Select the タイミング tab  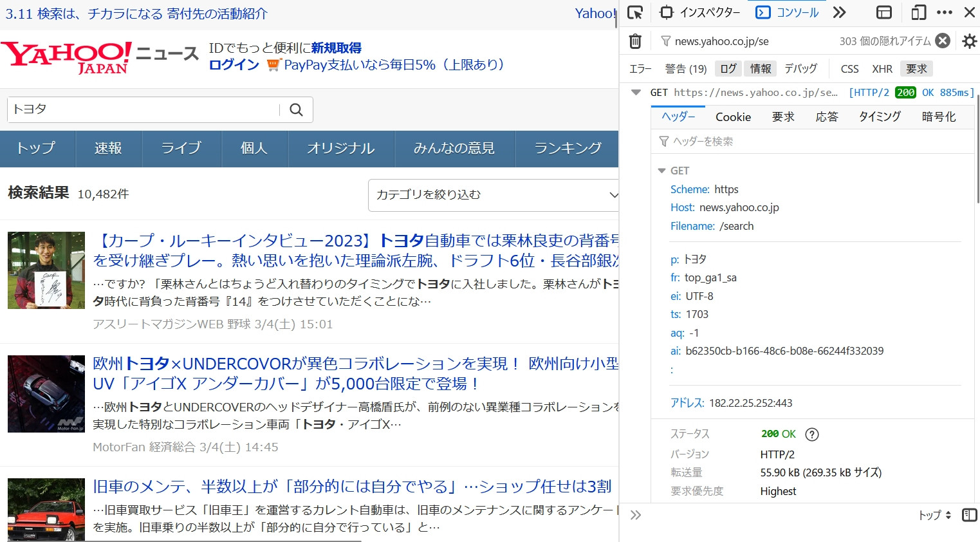tap(880, 117)
